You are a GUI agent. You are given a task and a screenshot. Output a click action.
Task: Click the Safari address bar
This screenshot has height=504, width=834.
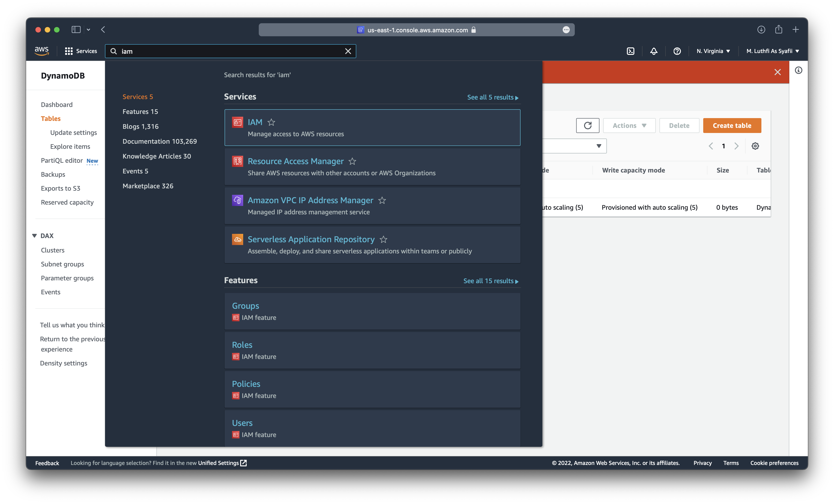pos(417,30)
